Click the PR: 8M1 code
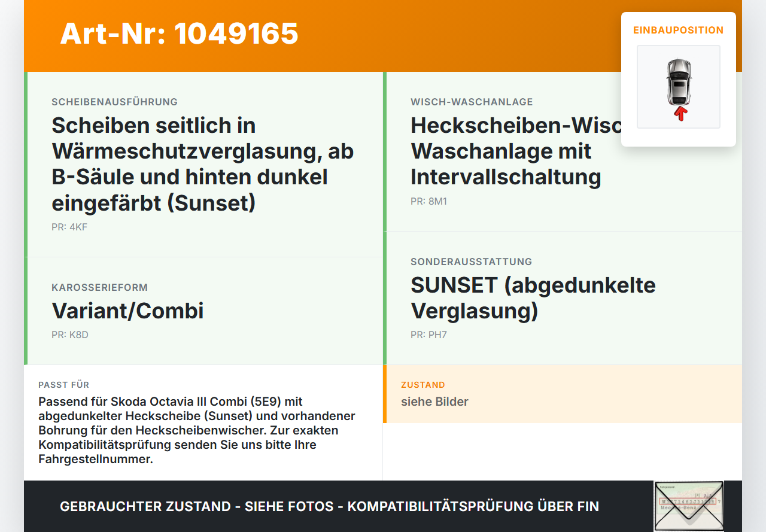Image resolution: width=766 pixels, height=532 pixels. 429,201
